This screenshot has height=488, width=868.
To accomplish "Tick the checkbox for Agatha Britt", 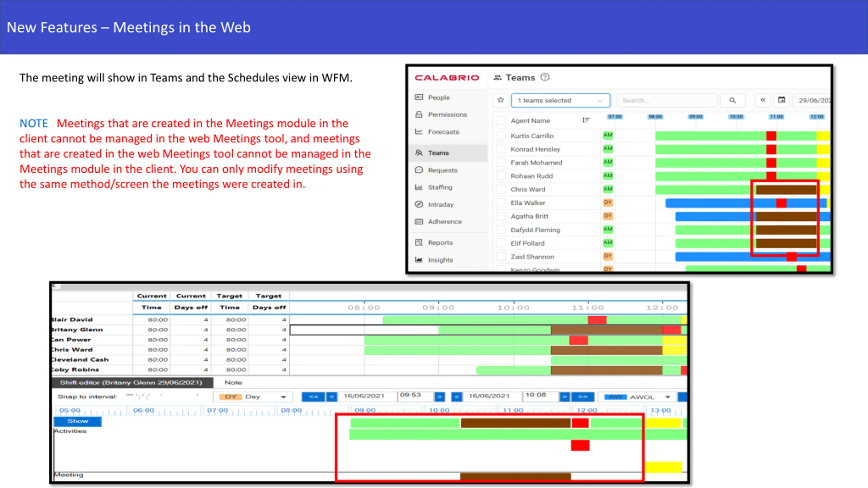I will tap(501, 216).
